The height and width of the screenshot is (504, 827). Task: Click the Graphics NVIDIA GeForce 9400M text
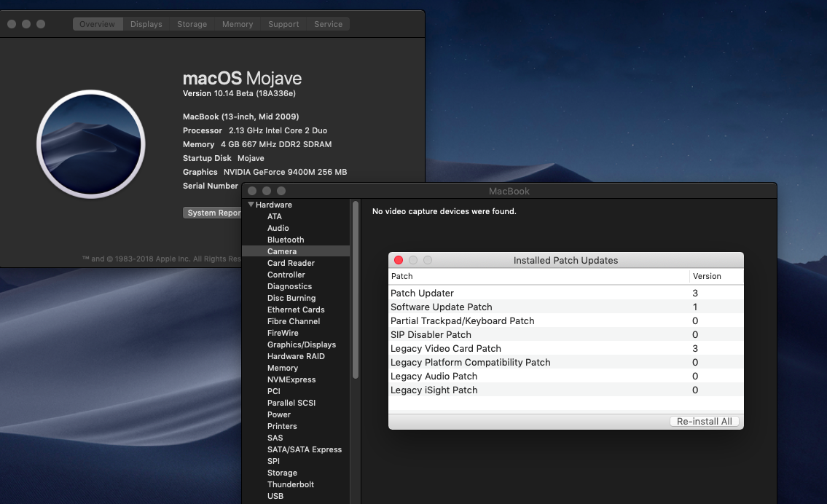pyautogui.click(x=264, y=172)
